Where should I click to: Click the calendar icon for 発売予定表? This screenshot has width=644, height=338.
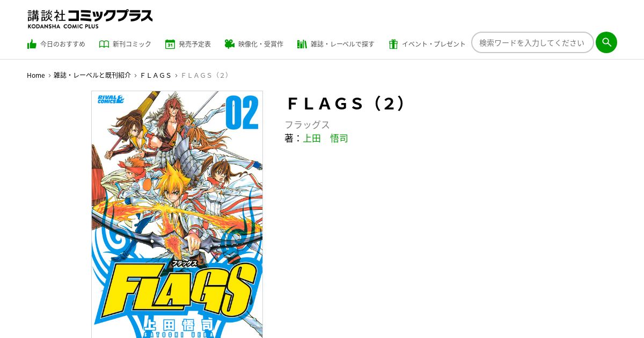pos(170,44)
